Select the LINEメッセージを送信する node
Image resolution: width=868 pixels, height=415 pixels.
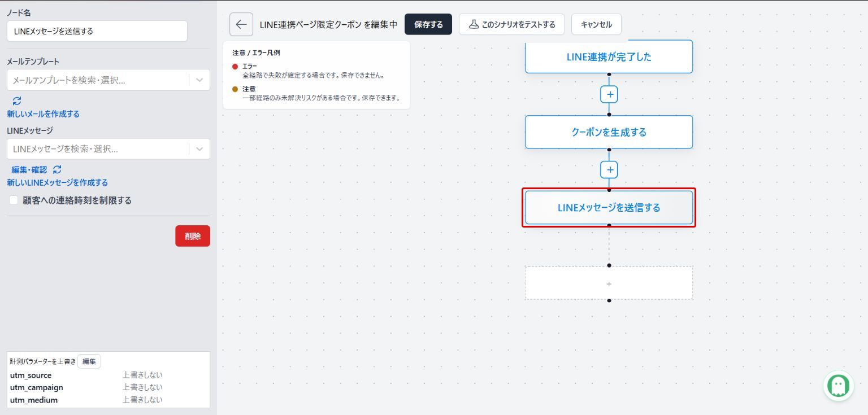(x=609, y=207)
